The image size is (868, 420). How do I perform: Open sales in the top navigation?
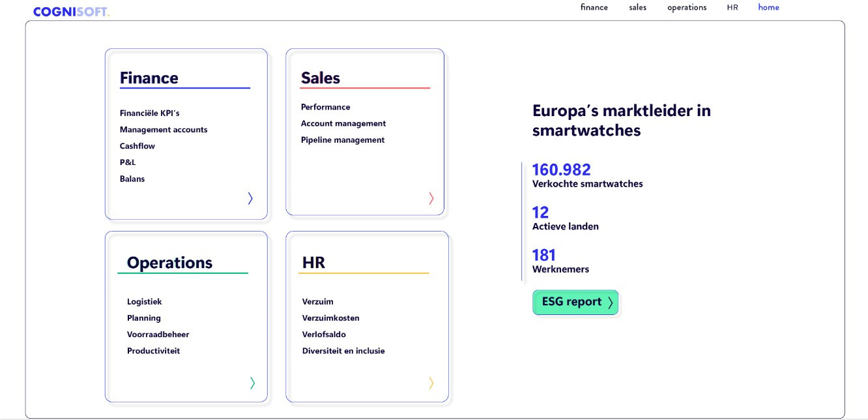coord(637,8)
